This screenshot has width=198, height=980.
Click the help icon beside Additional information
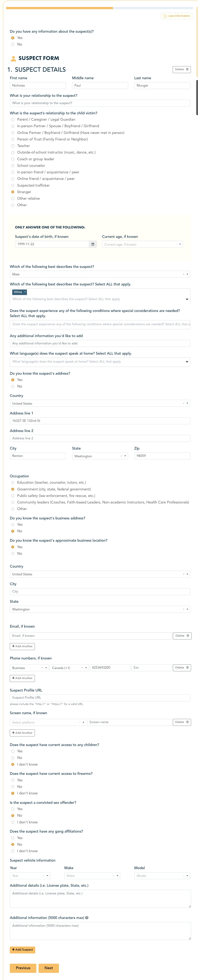(87, 918)
